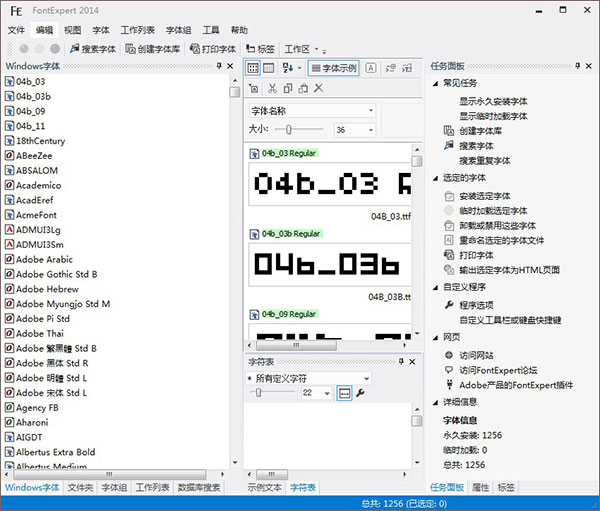Switch to the 文件夹 tab
The width and height of the screenshot is (600, 511).
pyautogui.click(x=80, y=487)
